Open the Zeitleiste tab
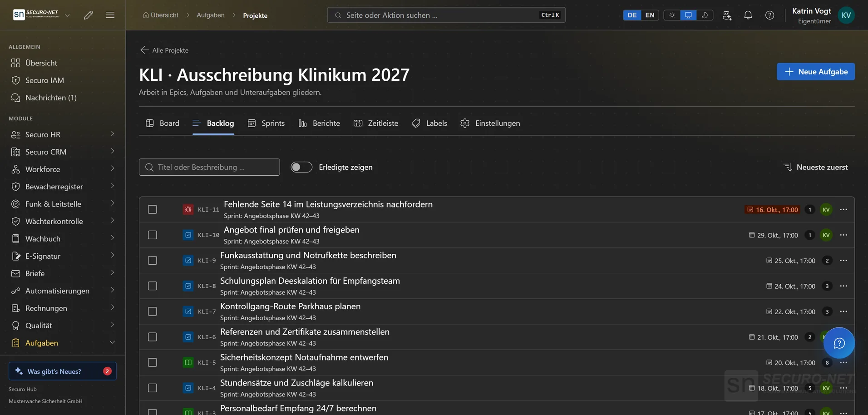868x415 pixels. tap(376, 123)
